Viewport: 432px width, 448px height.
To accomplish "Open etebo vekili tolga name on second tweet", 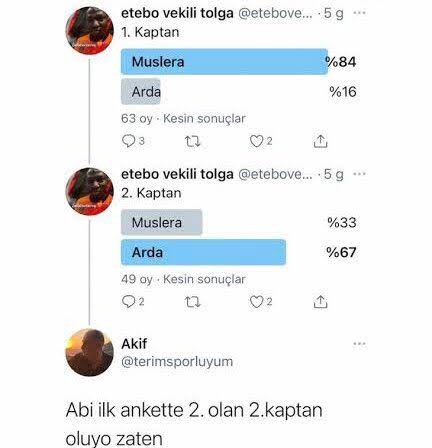I will 177,174.
